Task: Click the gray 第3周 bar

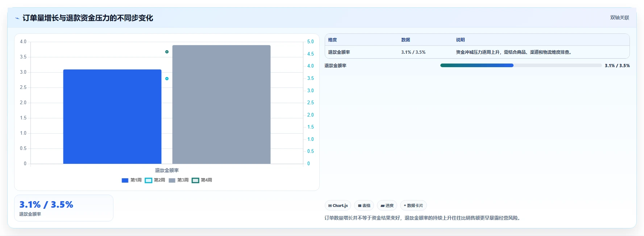Action: 221,105
